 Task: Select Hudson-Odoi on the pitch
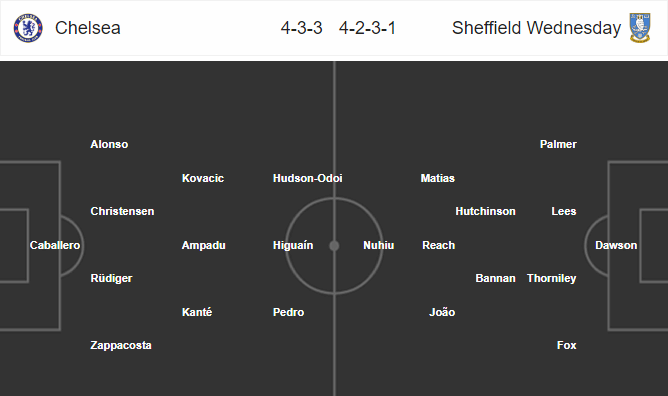[x=308, y=178]
